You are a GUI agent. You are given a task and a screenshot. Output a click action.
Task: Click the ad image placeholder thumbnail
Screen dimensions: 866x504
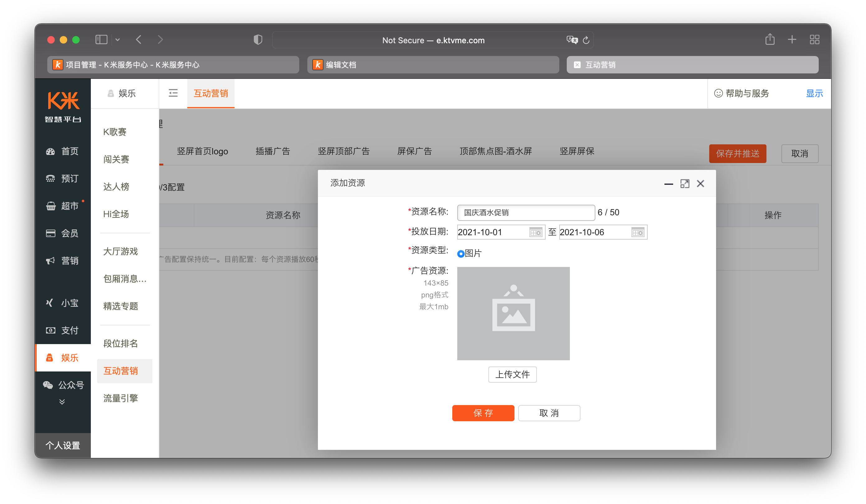tap(514, 314)
